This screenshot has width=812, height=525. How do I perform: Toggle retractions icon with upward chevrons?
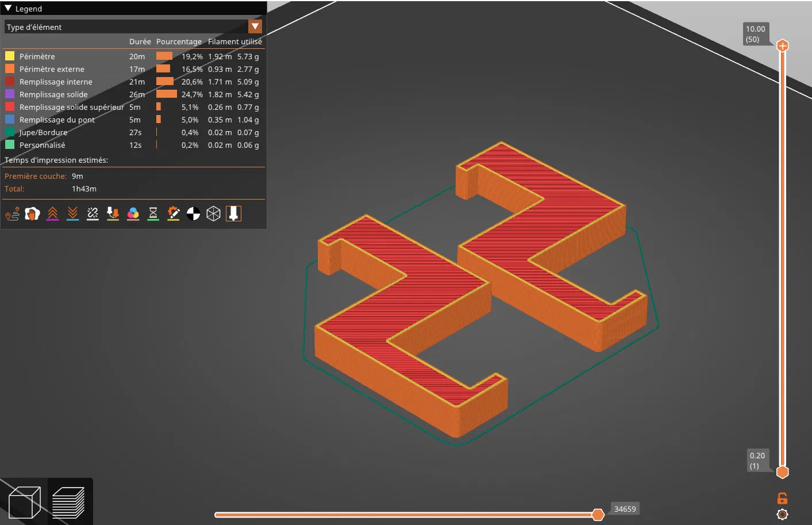[x=52, y=214]
